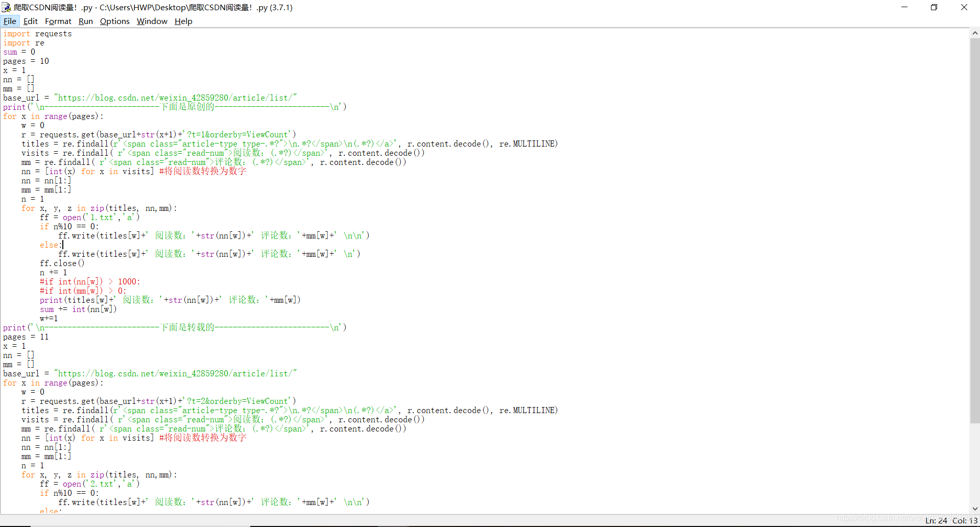Viewport: 980px width, 527px height.
Task: Open the Format menu
Action: 58,21
